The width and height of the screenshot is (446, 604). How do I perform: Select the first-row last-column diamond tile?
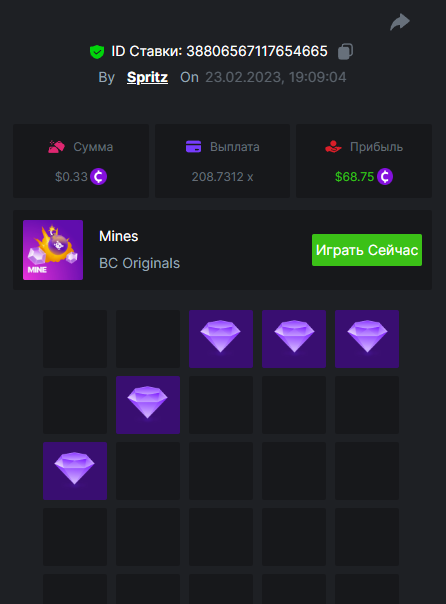pyautogui.click(x=367, y=339)
